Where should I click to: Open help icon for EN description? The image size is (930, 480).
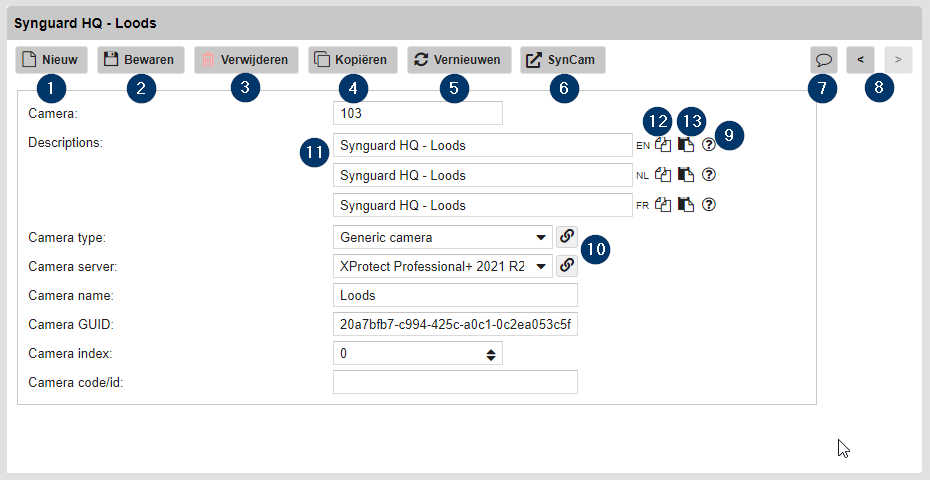[709, 145]
